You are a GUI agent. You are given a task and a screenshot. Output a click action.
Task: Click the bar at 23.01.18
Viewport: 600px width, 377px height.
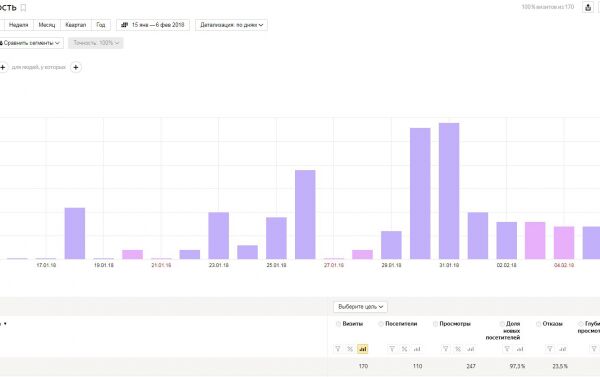(x=218, y=236)
